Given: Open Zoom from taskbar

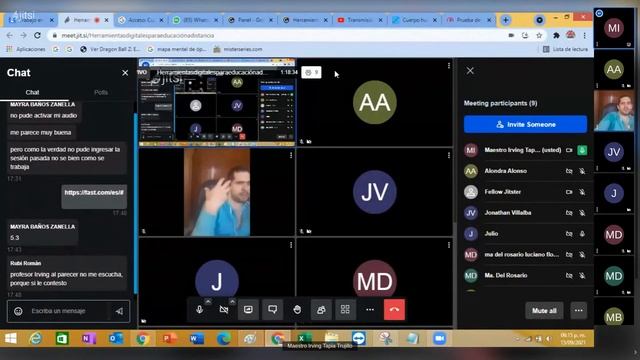Looking at the screenshot, I should click(x=439, y=338).
